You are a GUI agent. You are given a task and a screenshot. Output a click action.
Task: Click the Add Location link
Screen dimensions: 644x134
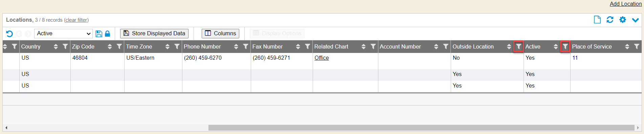point(626,4)
